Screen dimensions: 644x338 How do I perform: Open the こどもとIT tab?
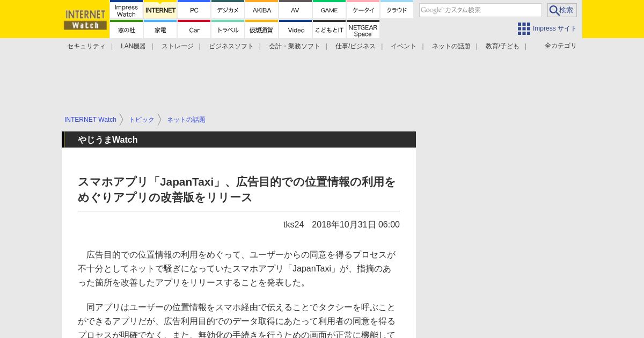click(x=330, y=29)
